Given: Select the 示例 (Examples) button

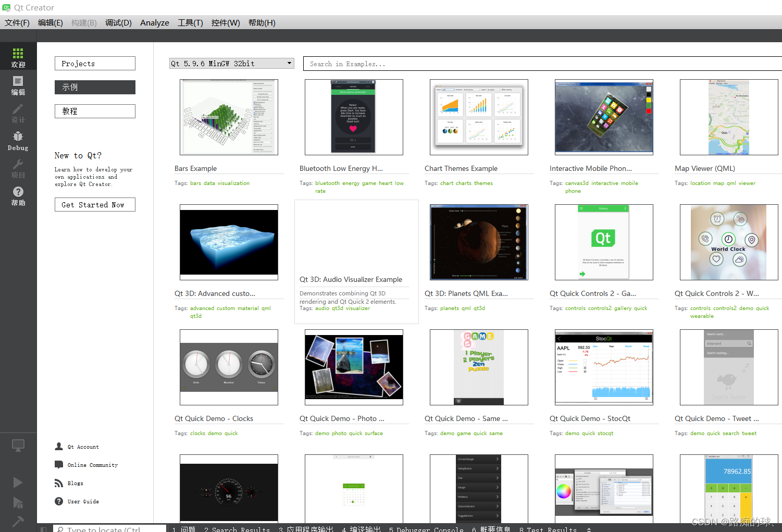Looking at the screenshot, I should tap(95, 88).
